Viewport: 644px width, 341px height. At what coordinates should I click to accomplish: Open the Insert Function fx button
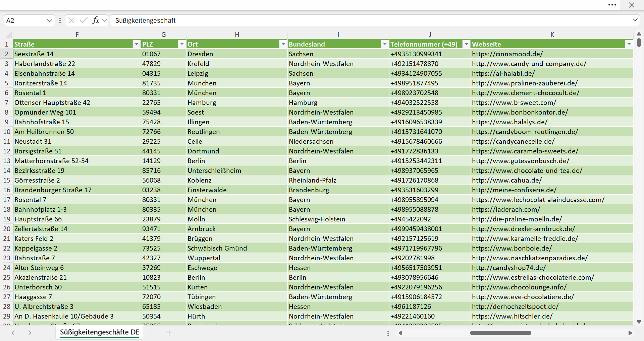pos(96,20)
